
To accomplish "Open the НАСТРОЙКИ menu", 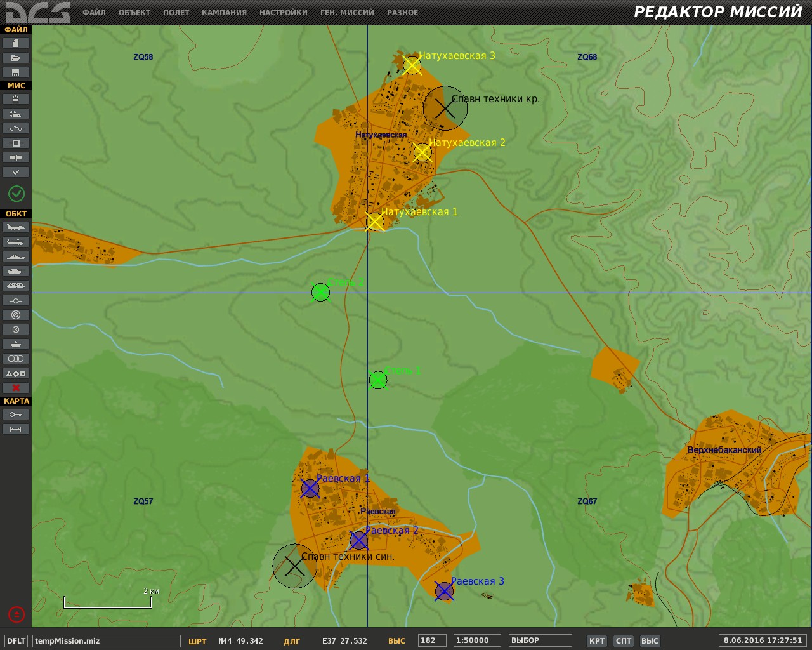I will (x=283, y=12).
